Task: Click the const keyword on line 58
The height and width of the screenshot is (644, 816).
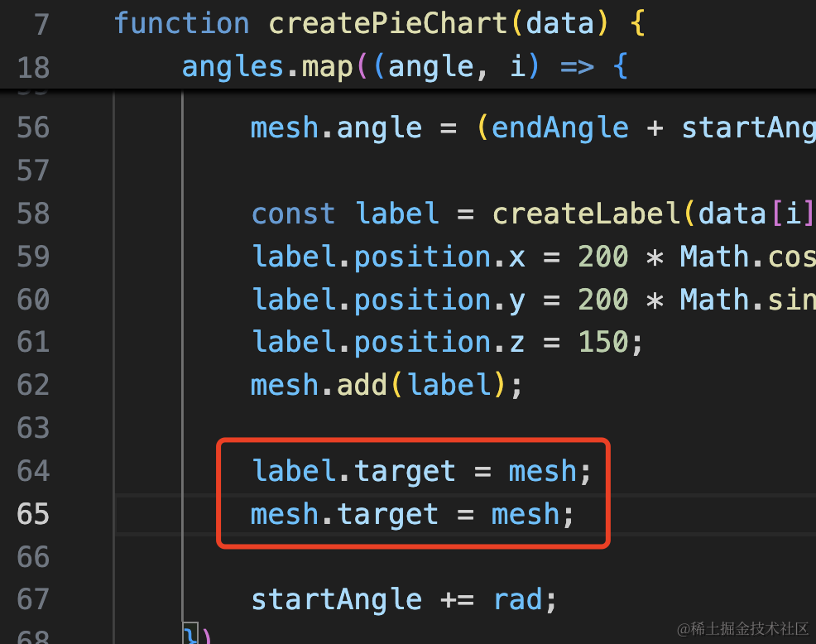Action: point(294,214)
